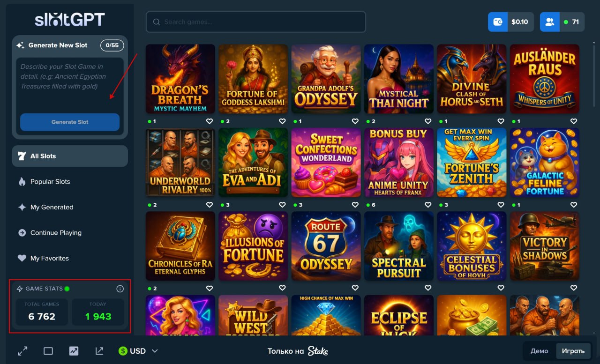Toggle heart on Galactic Feline Fortune
This screenshot has width=600, height=364.
pos(574,205)
